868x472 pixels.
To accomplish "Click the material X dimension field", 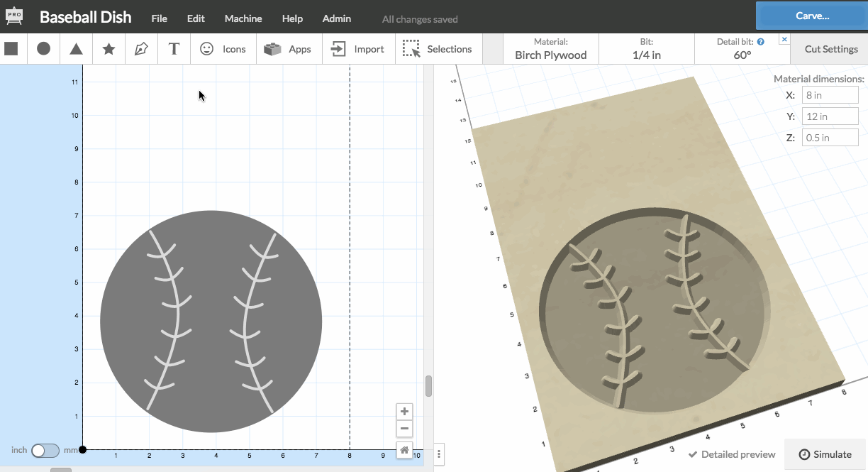I will pos(830,95).
